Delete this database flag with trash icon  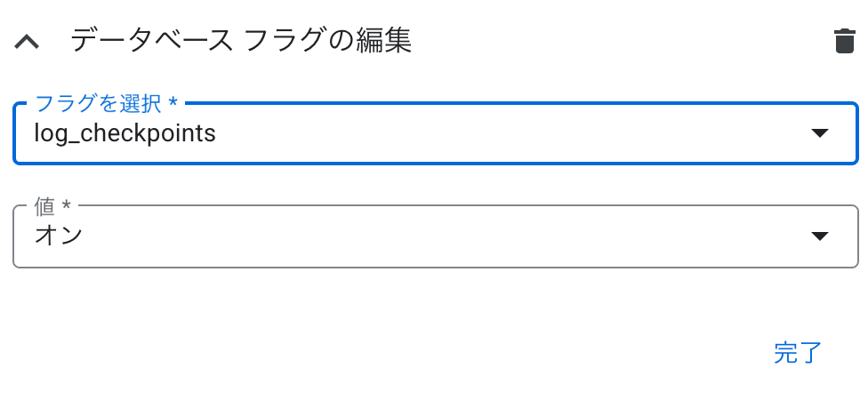pyautogui.click(x=844, y=41)
